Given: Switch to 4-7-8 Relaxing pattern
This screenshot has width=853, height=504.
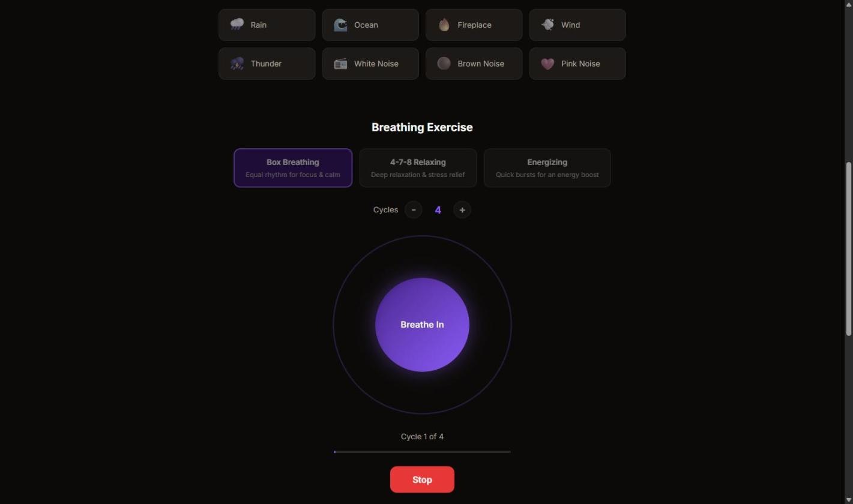Looking at the screenshot, I should (418, 168).
